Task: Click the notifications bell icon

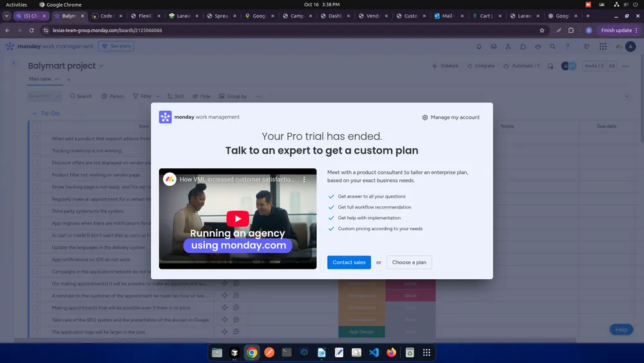Action: point(478,46)
